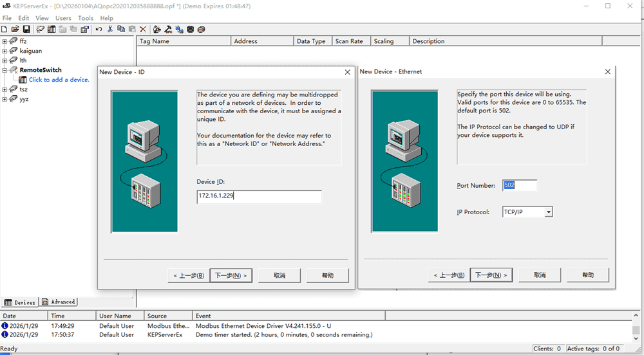Screen dimensions: 644x355
Task: Click the Open Project folder icon
Action: (15, 30)
